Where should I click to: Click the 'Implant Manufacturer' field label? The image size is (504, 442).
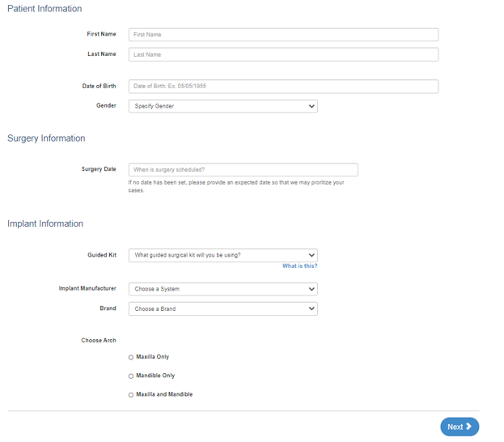(87, 288)
